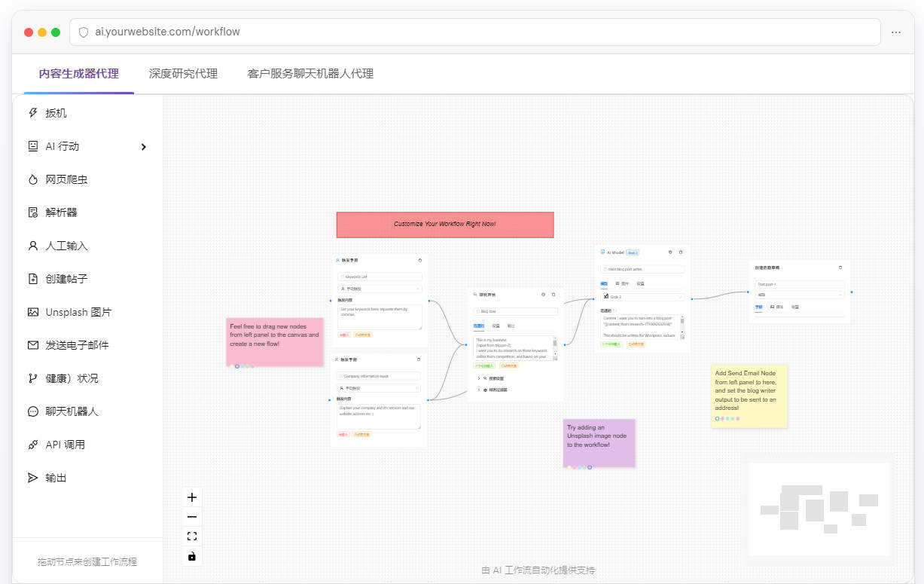Viewport: 924px width, 584px height.
Task: Click the ringed color dot under the purple sticky note
Action: tap(590, 467)
